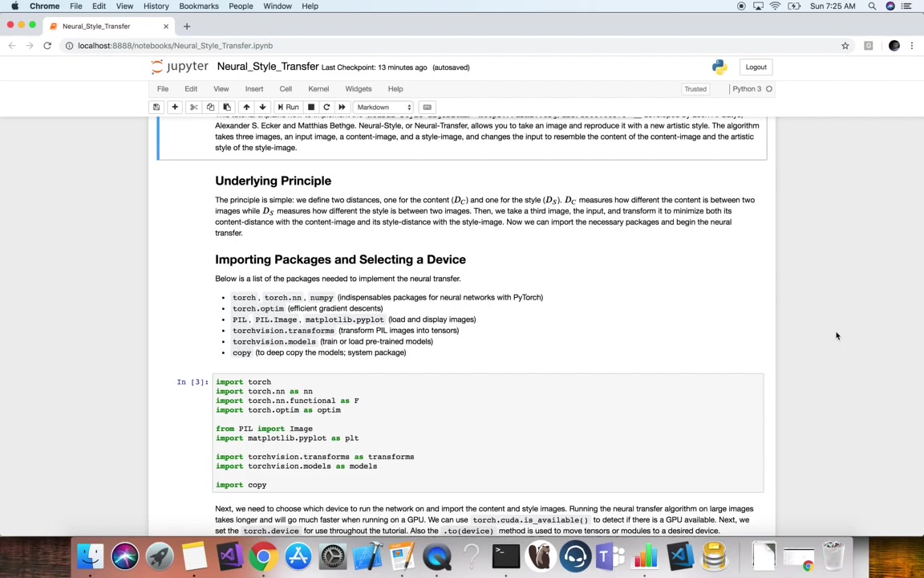
Task: Launch Terminal from the dock
Action: (x=506, y=556)
